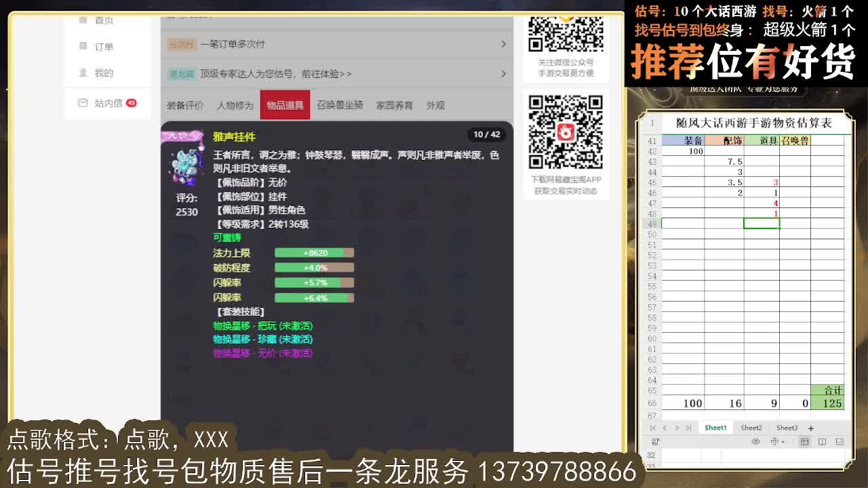
Task: Select the normal grid view icon
Action: [x=804, y=442]
